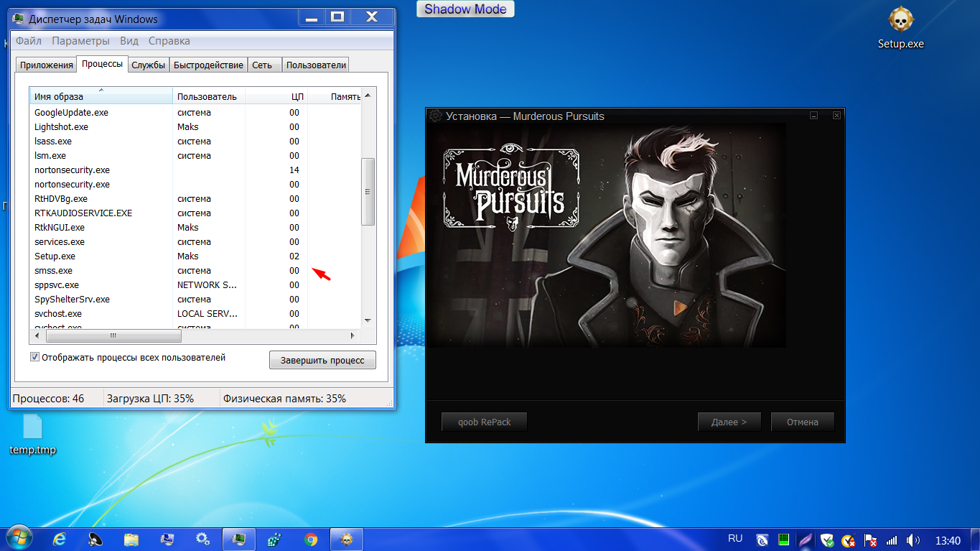980x551 pixels.
Task: Select the SpyShelterSrv.exe process row
Action: 195,299
